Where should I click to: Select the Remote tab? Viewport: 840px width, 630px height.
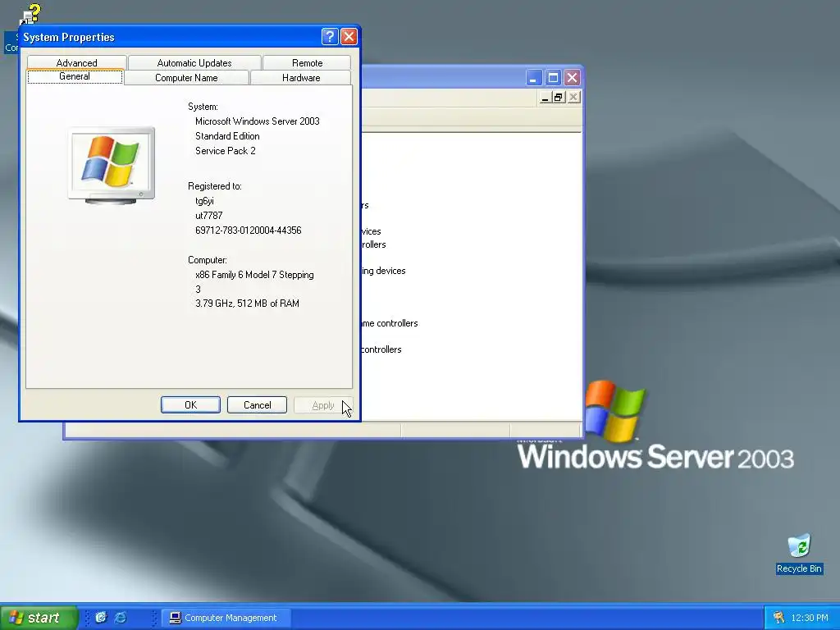[307, 62]
